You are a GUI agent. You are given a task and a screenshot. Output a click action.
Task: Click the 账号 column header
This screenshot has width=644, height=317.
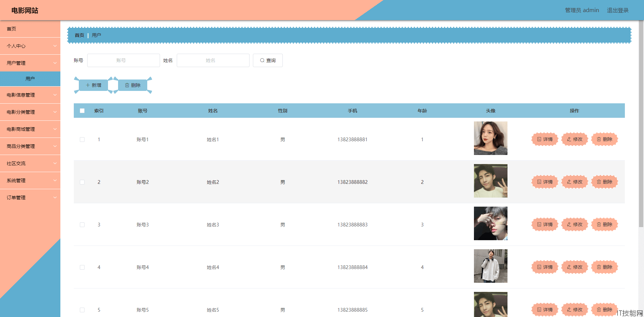[x=143, y=111]
